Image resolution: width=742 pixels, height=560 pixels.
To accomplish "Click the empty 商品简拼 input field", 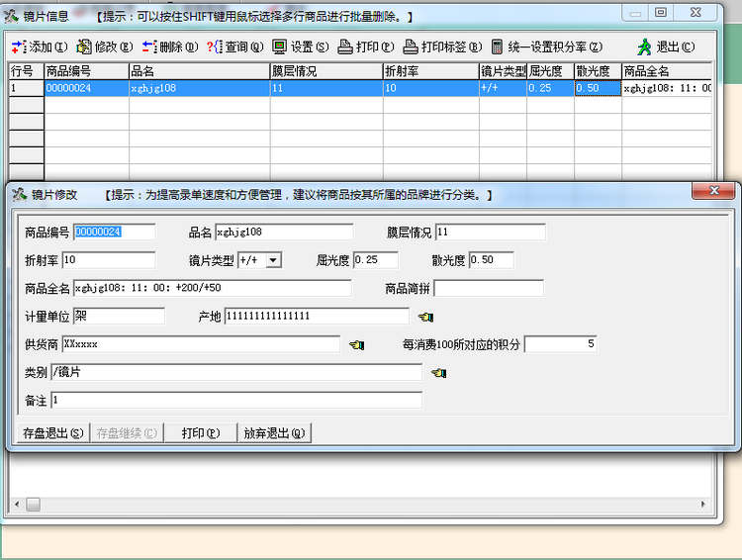I will pyautogui.click(x=489, y=288).
